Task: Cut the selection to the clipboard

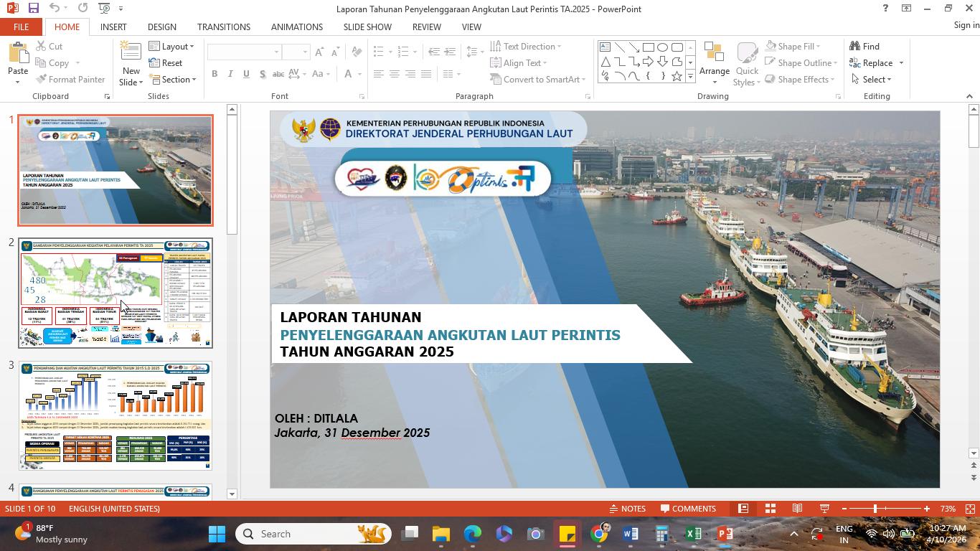Action: coord(49,47)
